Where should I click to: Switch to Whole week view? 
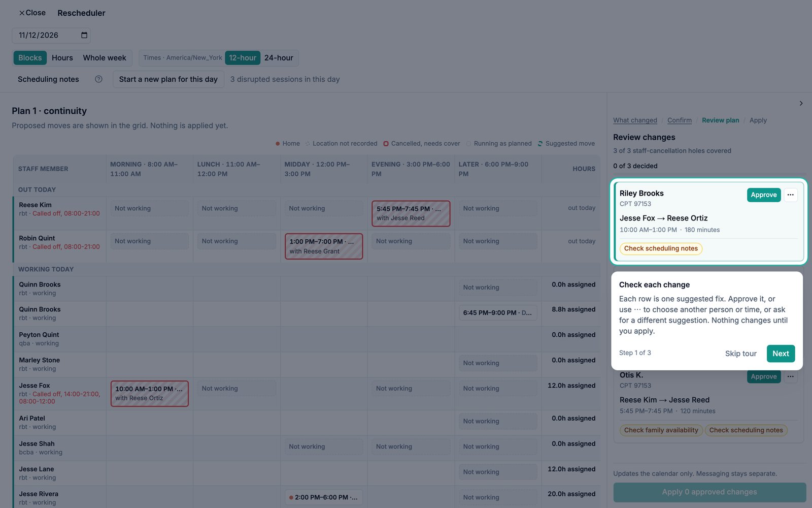click(x=105, y=58)
